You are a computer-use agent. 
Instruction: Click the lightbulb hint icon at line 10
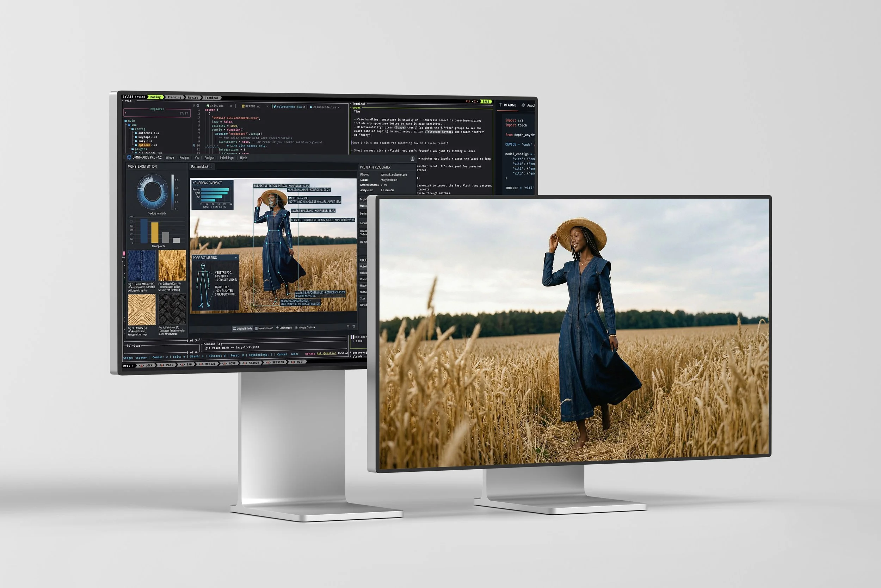point(194,145)
